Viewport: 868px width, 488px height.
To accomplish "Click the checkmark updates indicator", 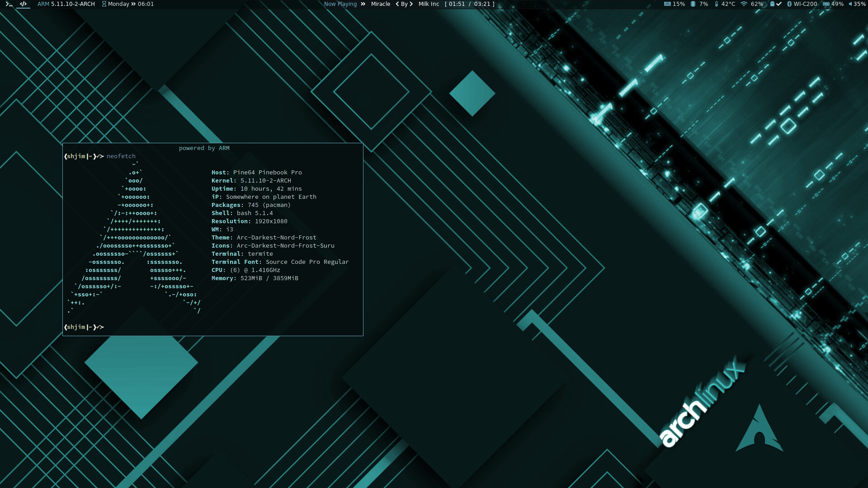I will coord(779,4).
